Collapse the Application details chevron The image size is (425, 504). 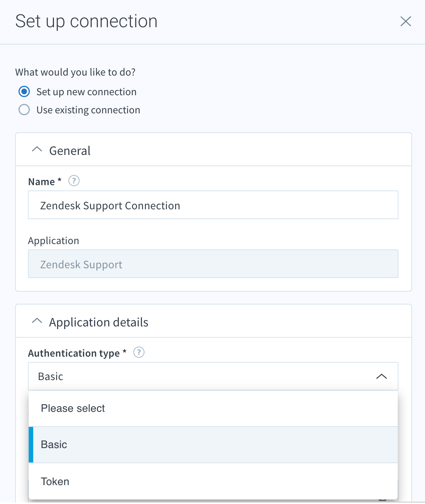tap(37, 322)
